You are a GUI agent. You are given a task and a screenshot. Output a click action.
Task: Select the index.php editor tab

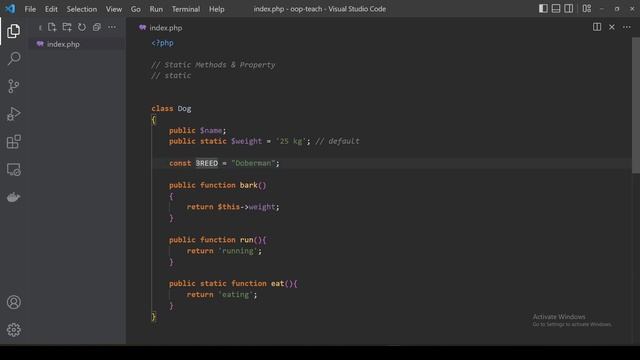point(161,28)
